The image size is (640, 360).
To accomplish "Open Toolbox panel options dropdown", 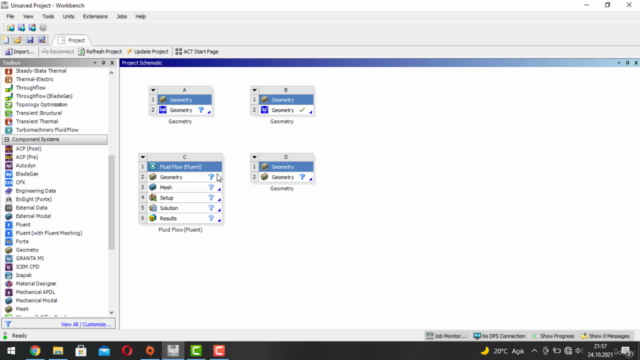I will coord(95,63).
